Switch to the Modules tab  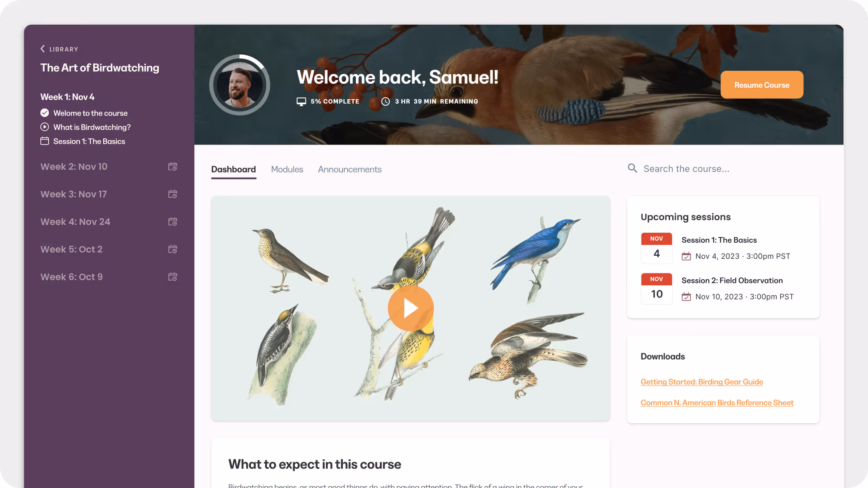coord(287,169)
